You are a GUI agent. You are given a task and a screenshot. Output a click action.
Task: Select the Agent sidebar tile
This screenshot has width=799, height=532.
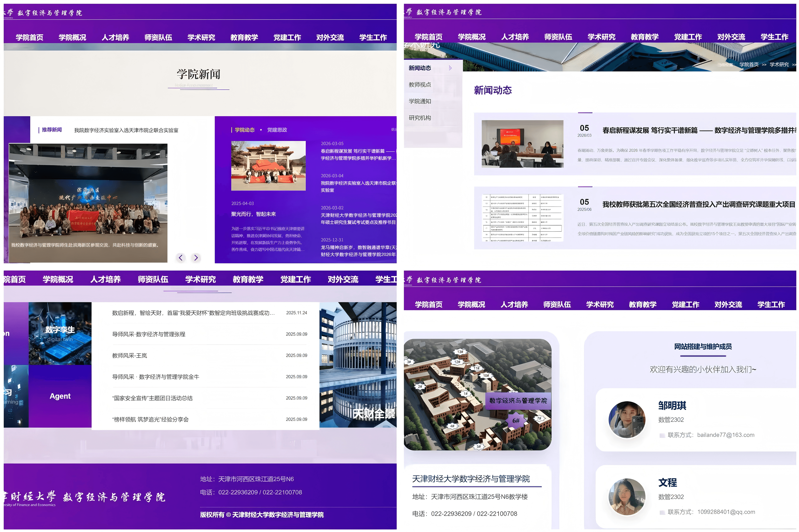(60, 396)
